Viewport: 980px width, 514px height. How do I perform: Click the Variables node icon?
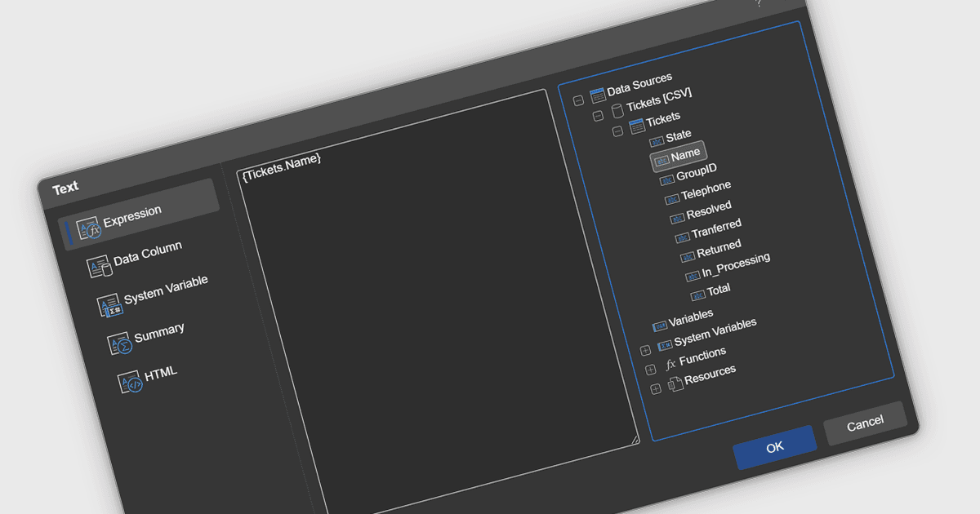[660, 326]
